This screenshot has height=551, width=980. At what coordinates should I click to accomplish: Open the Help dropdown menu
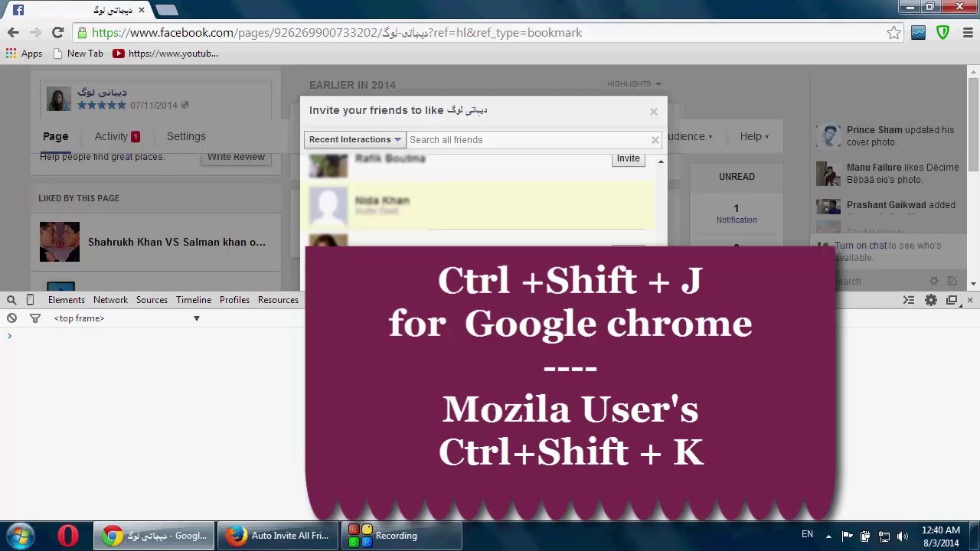[x=754, y=136]
